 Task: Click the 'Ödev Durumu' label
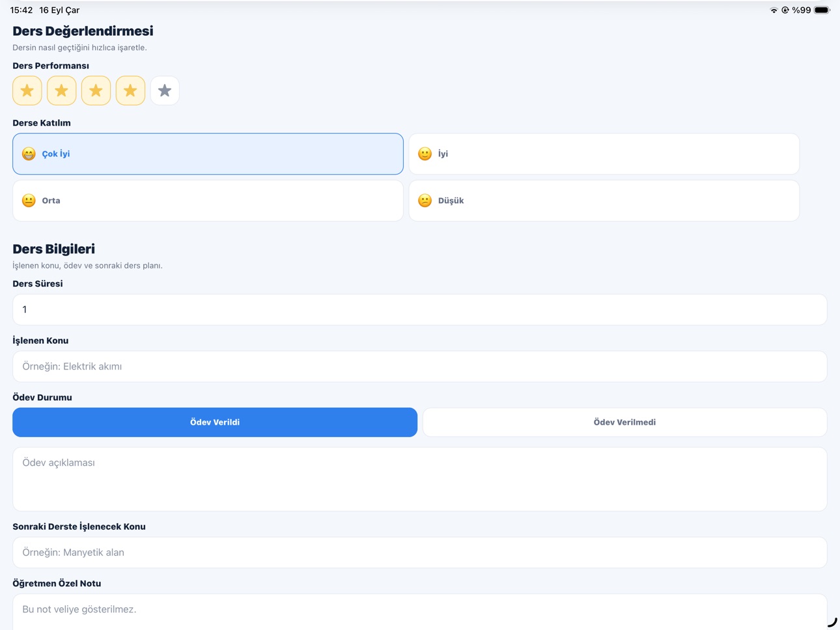point(42,397)
